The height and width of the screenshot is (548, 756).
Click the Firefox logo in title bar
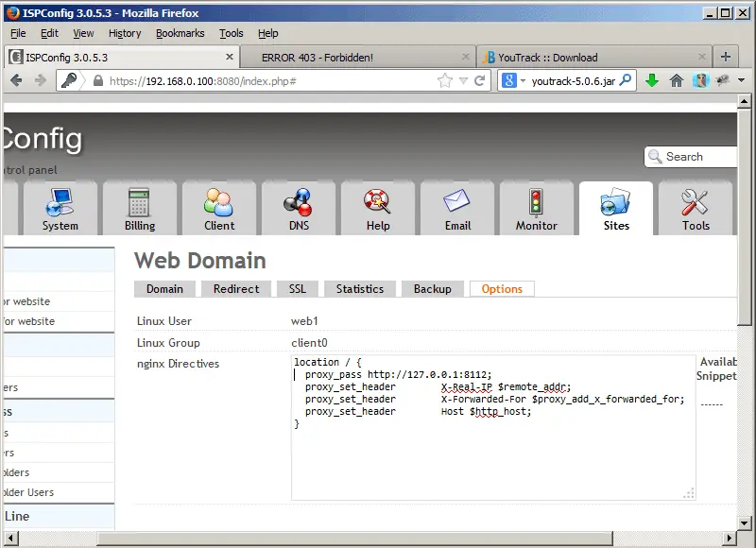click(x=12, y=13)
